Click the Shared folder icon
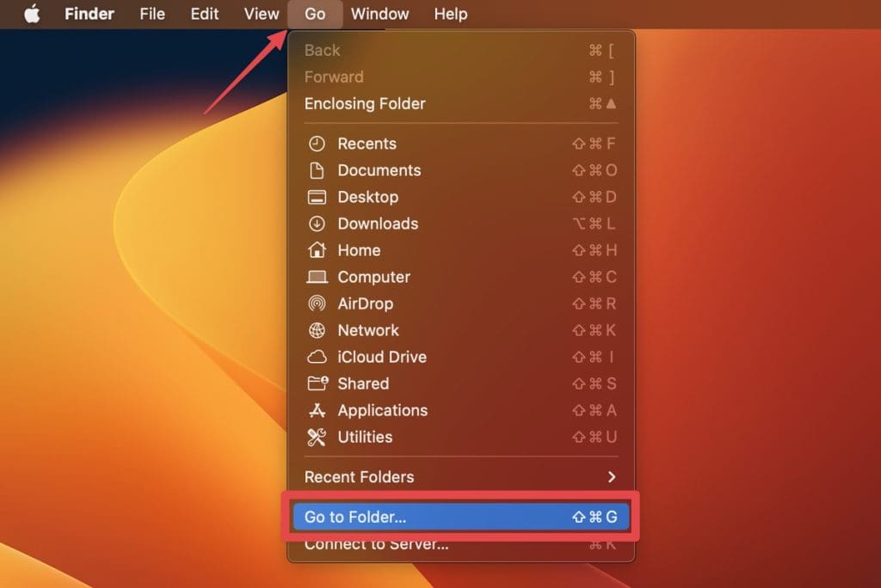The height and width of the screenshot is (588, 881). click(x=317, y=383)
